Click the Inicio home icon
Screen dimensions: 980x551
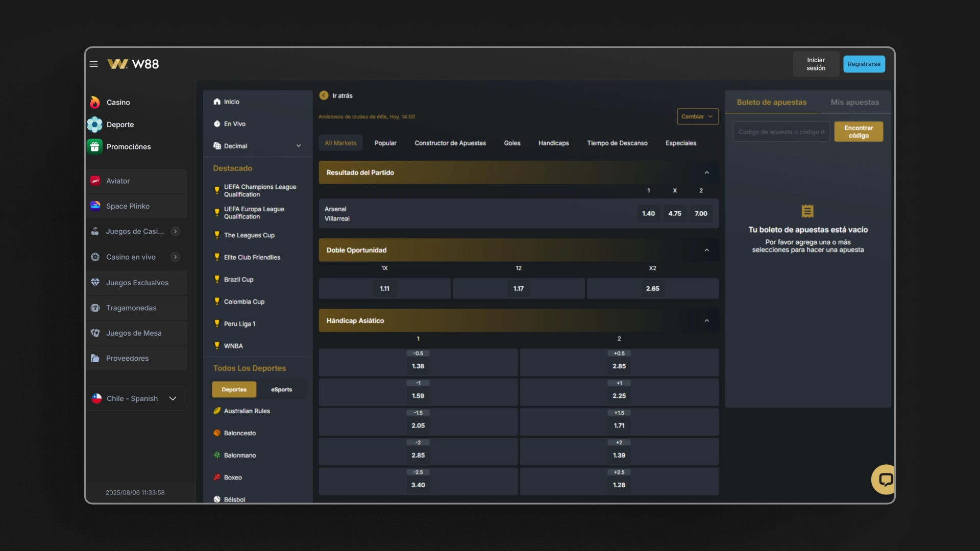coord(217,102)
